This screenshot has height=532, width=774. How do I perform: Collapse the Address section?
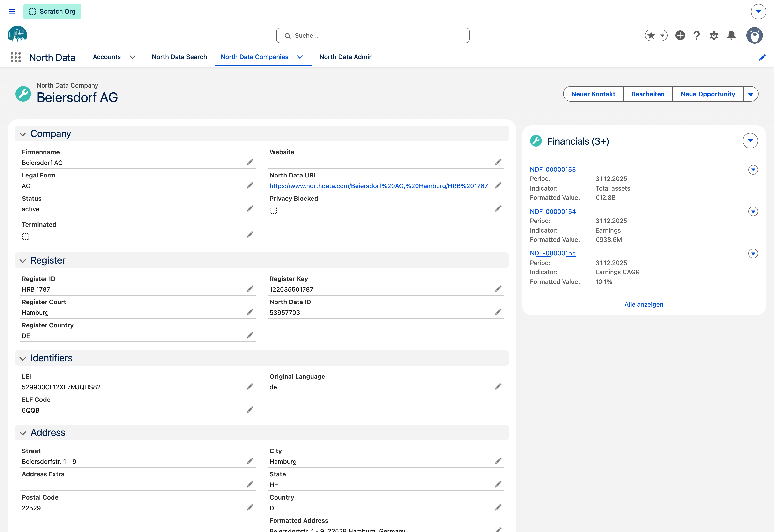(x=23, y=433)
